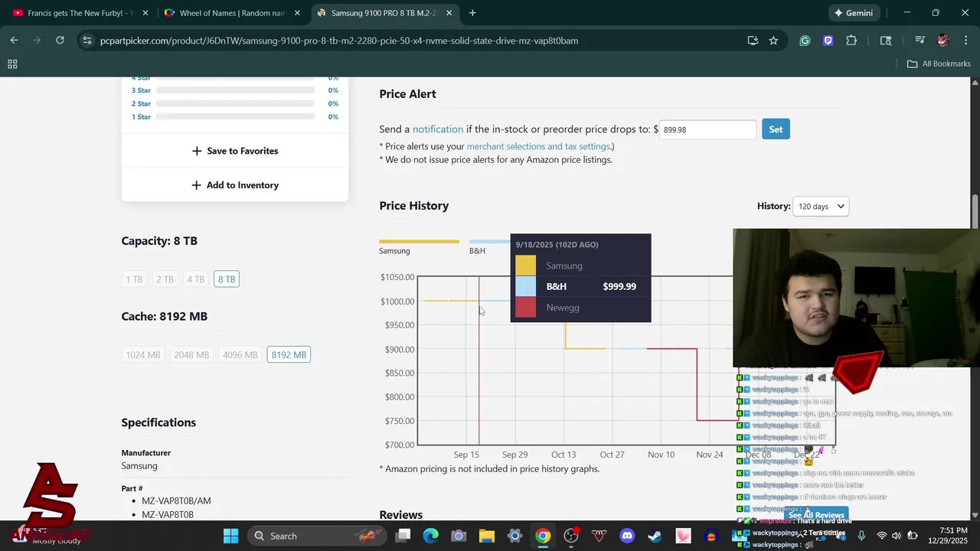Click the red Newegg swatch in tooltip
Viewport: 980px width, 551px height.
[526, 308]
